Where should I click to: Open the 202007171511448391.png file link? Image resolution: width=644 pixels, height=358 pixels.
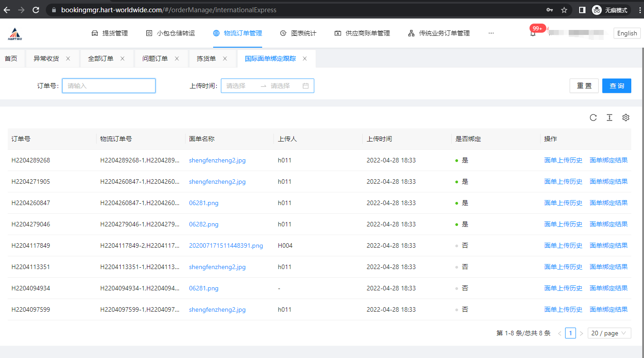(226, 245)
